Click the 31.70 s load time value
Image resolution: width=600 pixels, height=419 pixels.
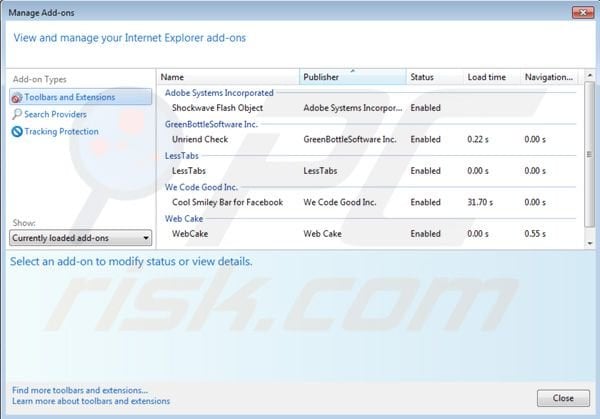pos(480,202)
